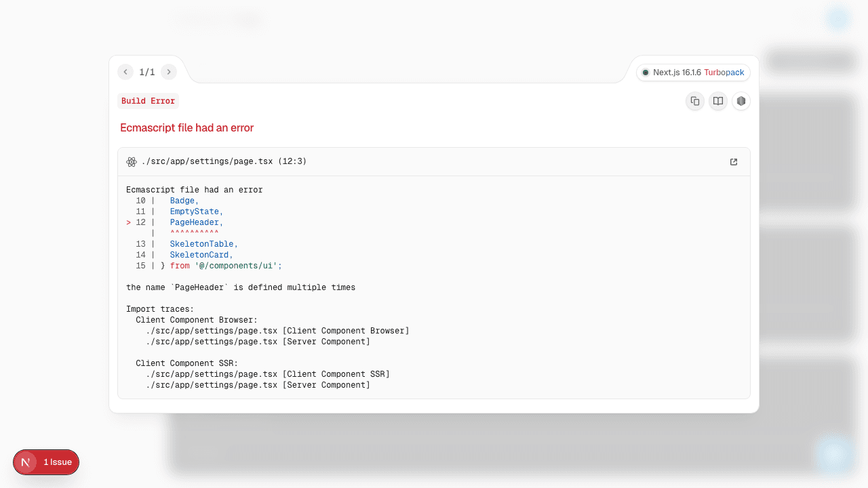The height and width of the screenshot is (488, 868).
Task: Click the 1/1 error counter
Action: pyautogui.click(x=147, y=72)
